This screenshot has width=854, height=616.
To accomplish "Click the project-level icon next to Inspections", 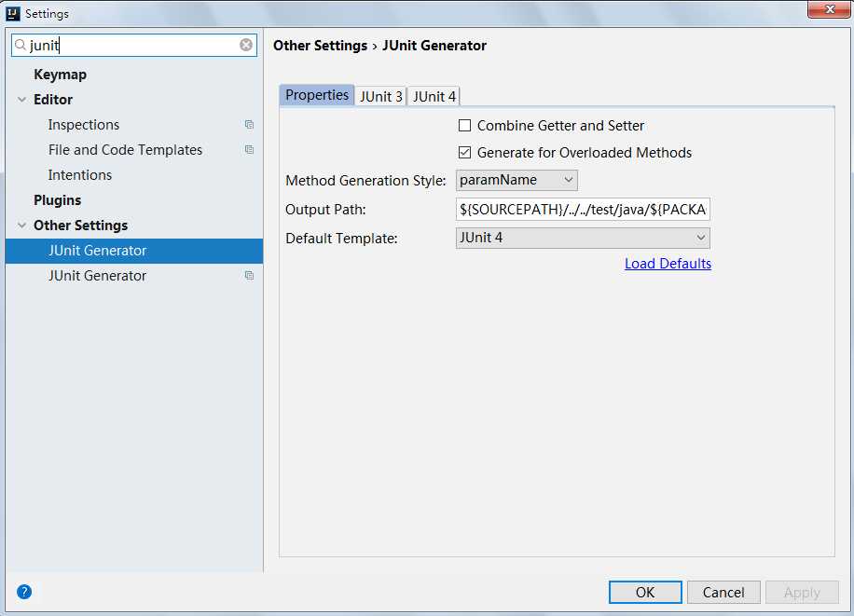I will pyautogui.click(x=250, y=125).
